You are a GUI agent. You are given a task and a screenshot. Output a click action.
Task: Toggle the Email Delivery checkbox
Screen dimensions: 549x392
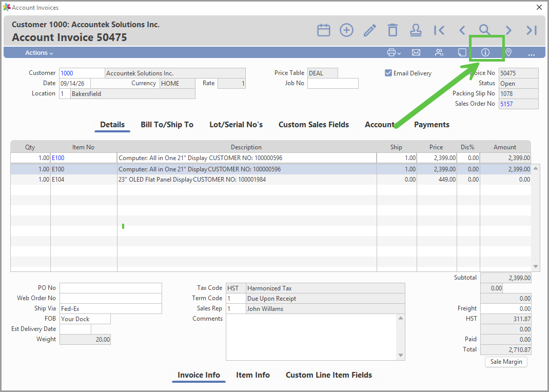pos(388,73)
